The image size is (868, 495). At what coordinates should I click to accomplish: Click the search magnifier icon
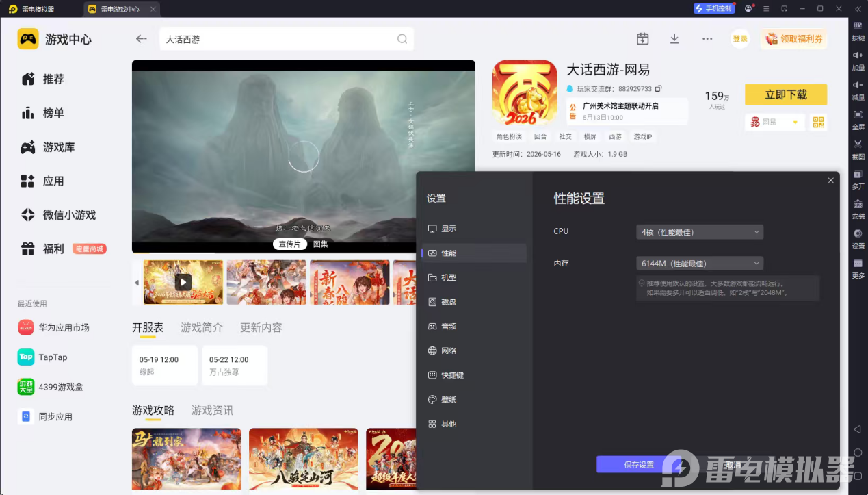(x=402, y=39)
